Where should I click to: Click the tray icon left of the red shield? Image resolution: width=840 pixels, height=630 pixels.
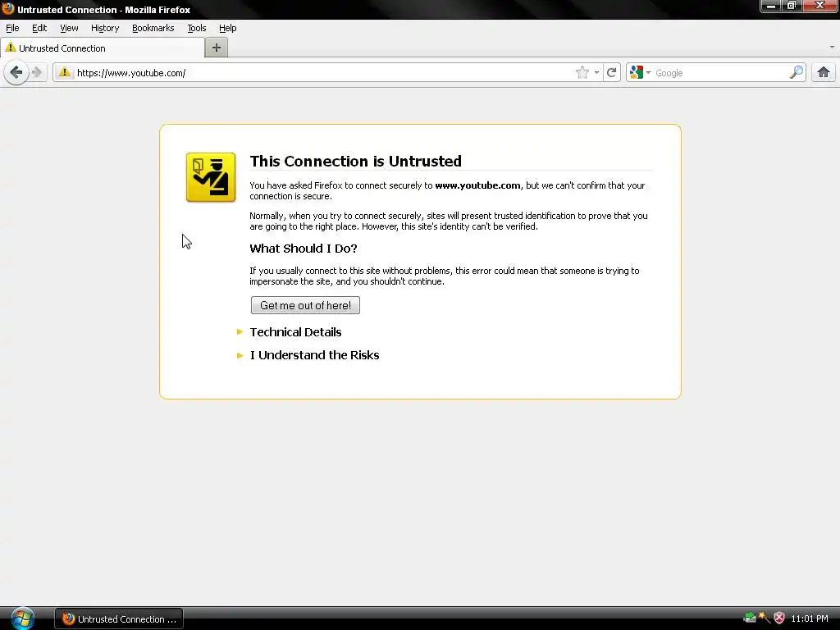[764, 619]
